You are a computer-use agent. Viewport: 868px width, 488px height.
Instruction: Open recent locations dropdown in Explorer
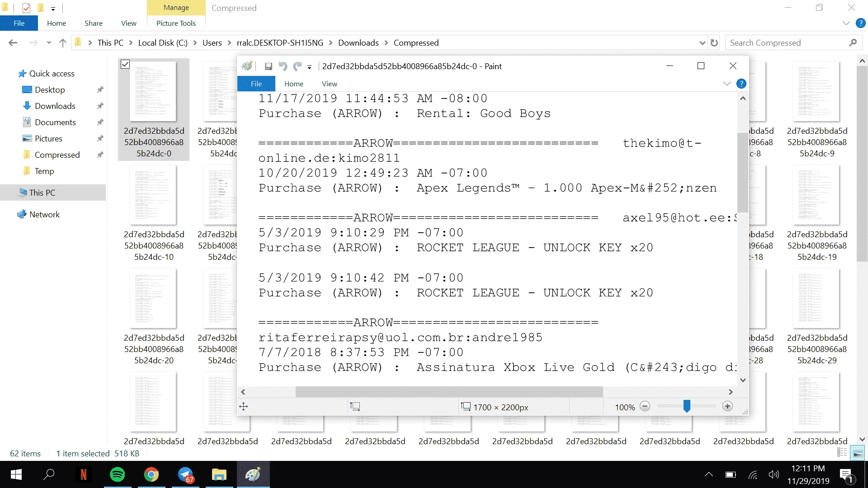[x=49, y=43]
